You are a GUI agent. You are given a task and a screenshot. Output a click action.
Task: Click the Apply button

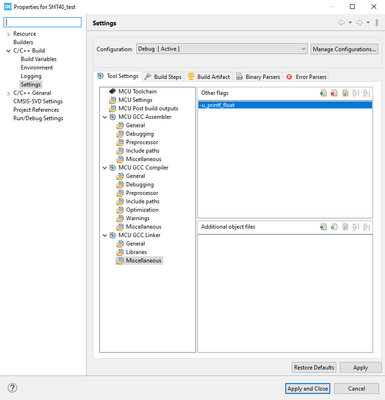(x=360, y=367)
